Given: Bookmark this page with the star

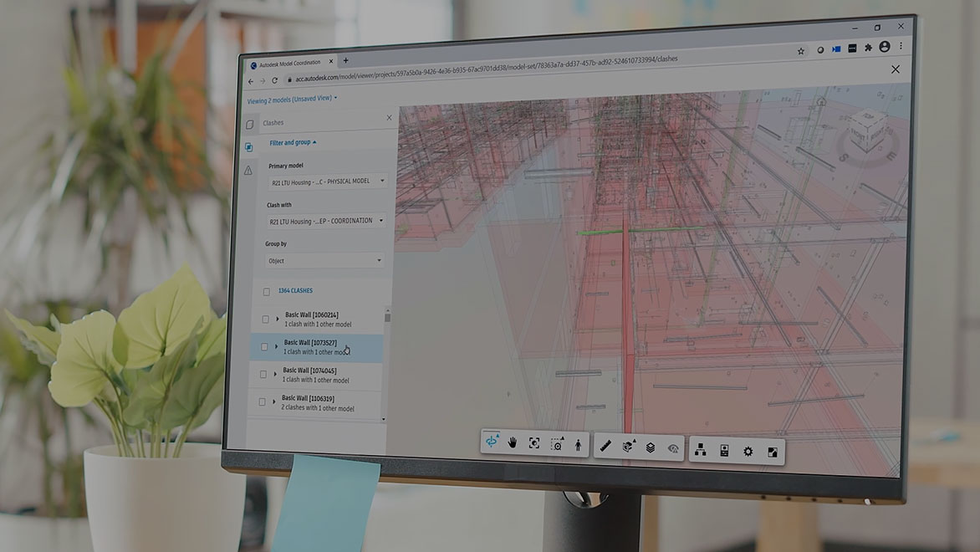Looking at the screenshot, I should click(800, 51).
